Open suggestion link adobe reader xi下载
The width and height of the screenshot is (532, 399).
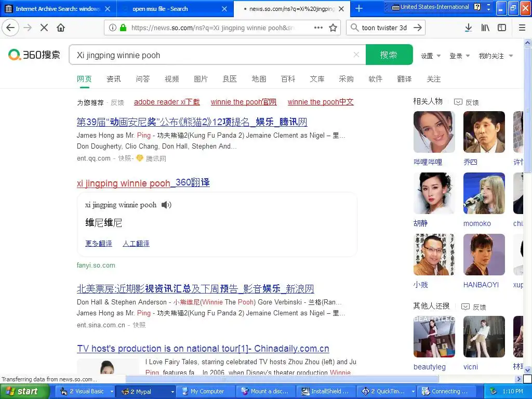[167, 102]
